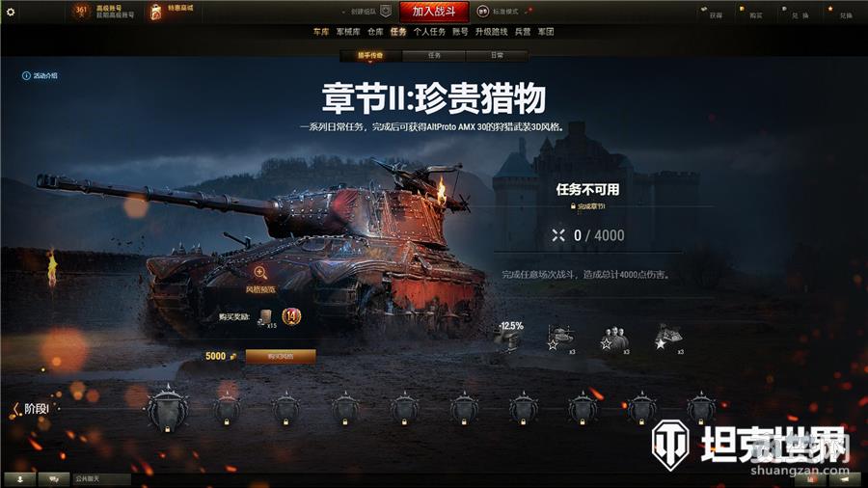Switch to the 个人任务 menu item
Screen dimensions: 868x488
point(429,32)
